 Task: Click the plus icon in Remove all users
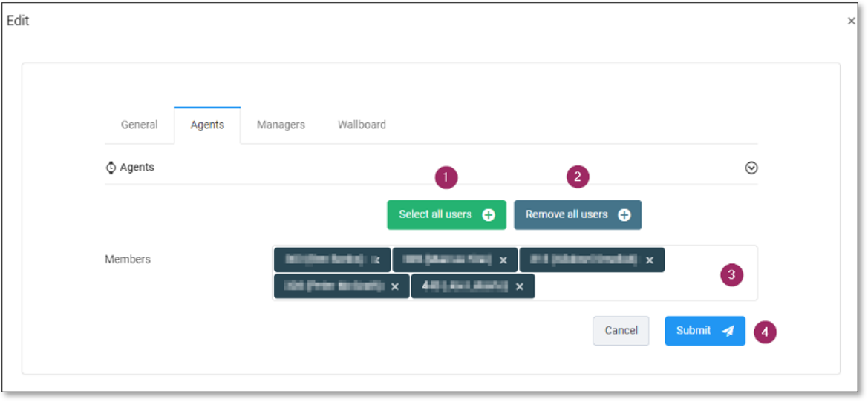[624, 215]
